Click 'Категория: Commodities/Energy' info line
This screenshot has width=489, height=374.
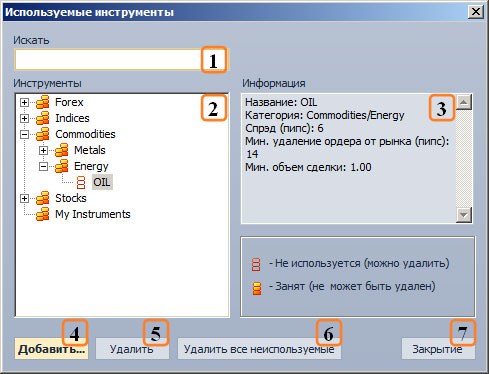pos(325,115)
